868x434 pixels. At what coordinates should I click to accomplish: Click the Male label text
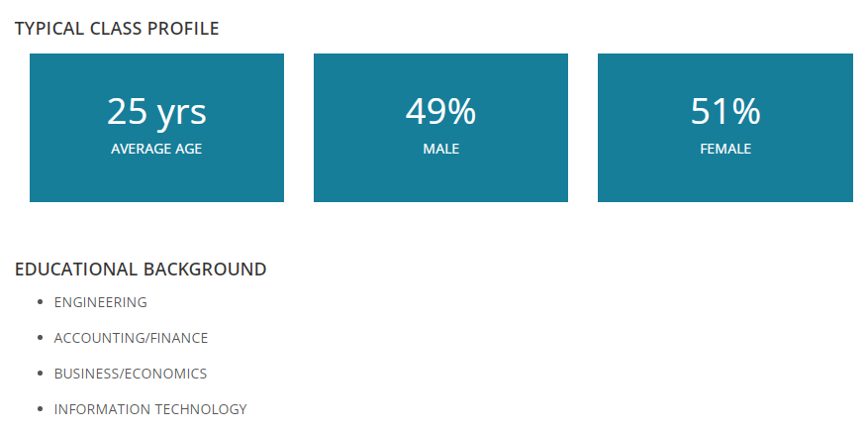[x=441, y=149]
